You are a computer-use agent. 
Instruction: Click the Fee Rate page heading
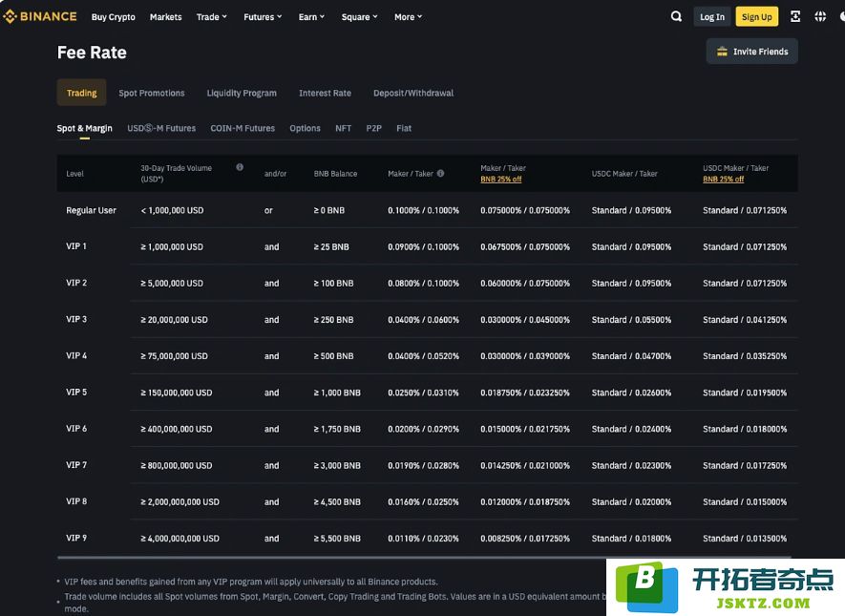click(x=92, y=53)
